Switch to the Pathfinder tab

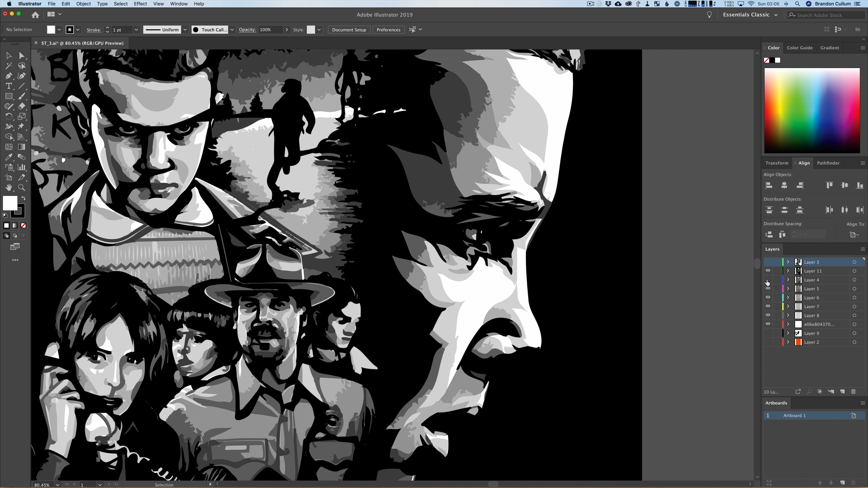828,163
